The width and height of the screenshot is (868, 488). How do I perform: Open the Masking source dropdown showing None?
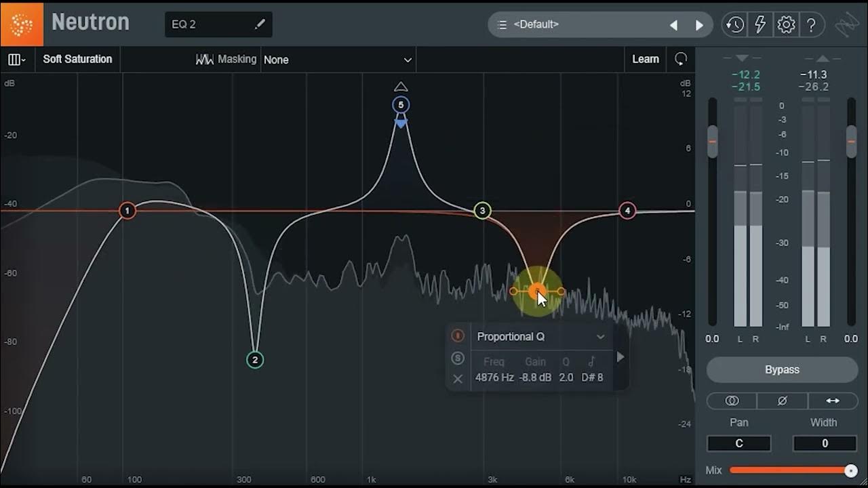coord(338,60)
